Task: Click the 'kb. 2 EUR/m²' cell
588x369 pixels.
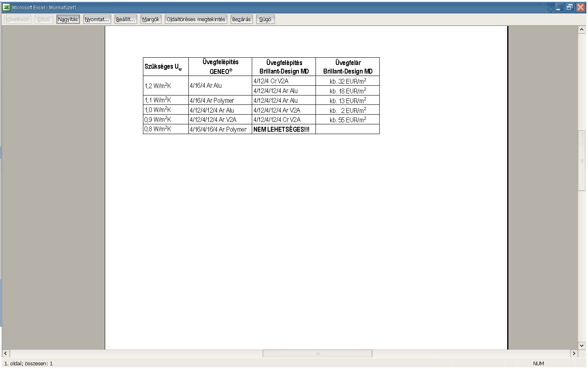Action: (x=348, y=110)
